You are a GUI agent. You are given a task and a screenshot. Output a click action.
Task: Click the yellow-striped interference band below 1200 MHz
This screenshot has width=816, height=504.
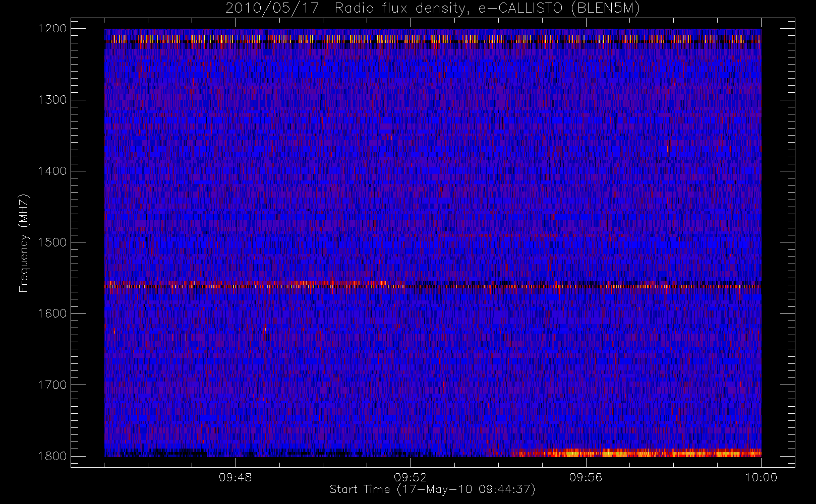[x=433, y=38]
